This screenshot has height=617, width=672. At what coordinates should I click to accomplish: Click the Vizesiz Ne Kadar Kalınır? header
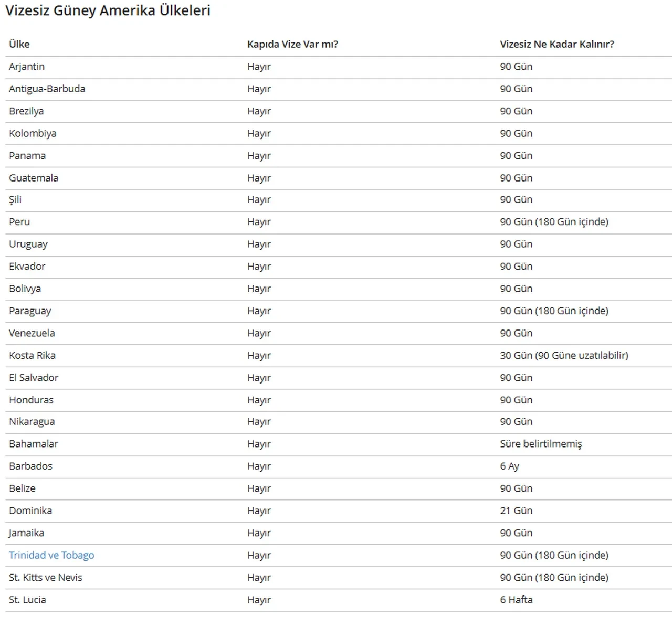(556, 44)
